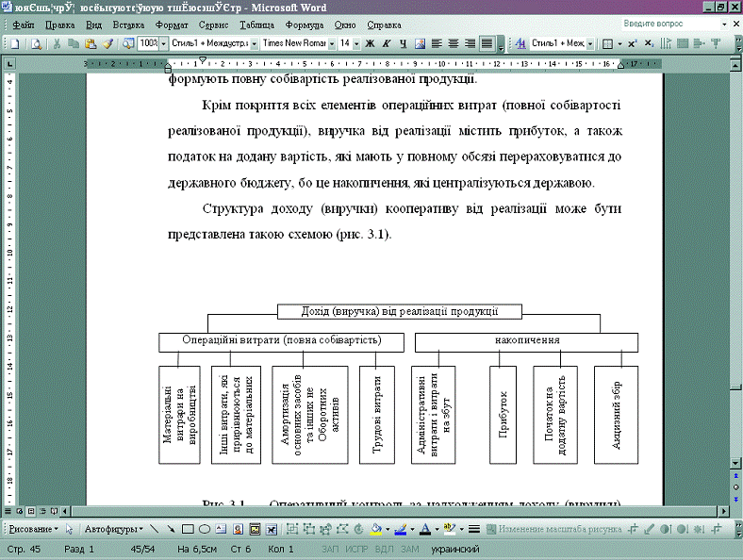The width and height of the screenshot is (743, 560).
Task: Select the Line drawing tool
Action: tap(155, 529)
